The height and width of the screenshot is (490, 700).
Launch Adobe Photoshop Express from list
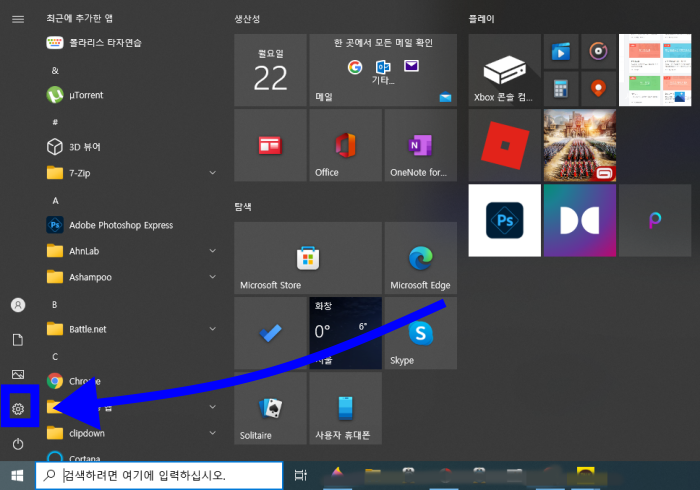point(132,225)
